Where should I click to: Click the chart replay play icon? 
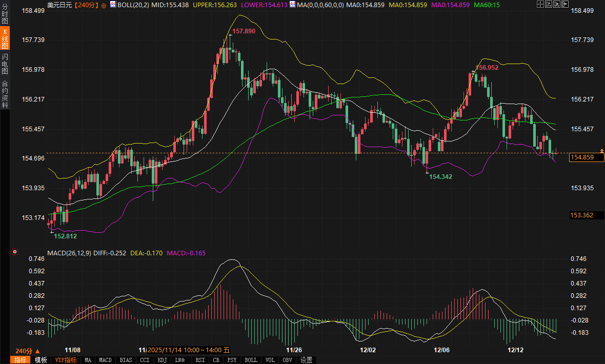click(556, 4)
